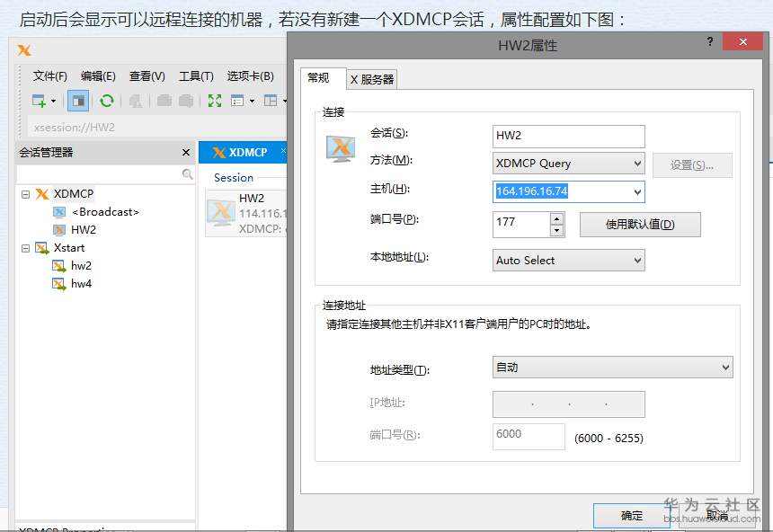Click the 会话(S) name field HW2
Screen dimensions: 773x532
point(568,136)
